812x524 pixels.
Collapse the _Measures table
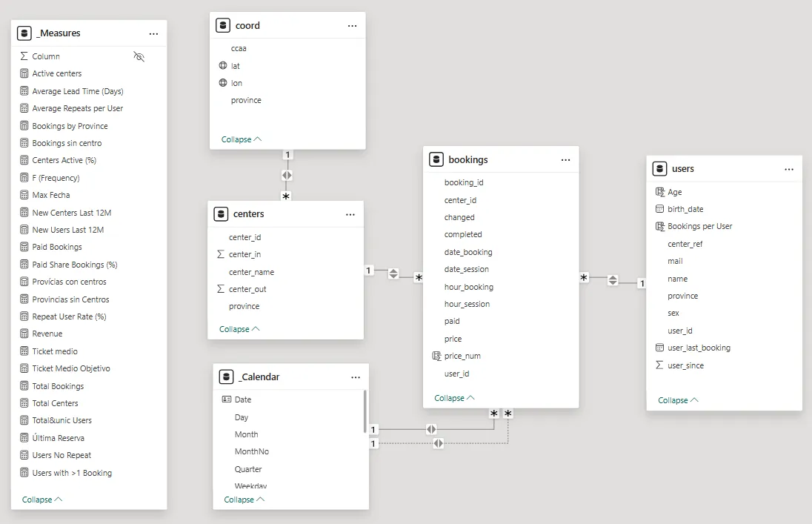[x=42, y=500]
